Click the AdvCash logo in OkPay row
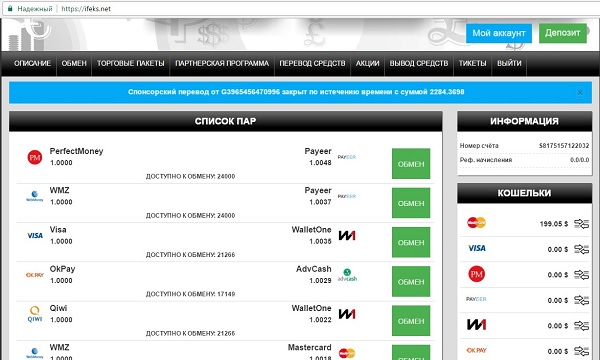Viewport: 600px width, 360px height. (347, 275)
